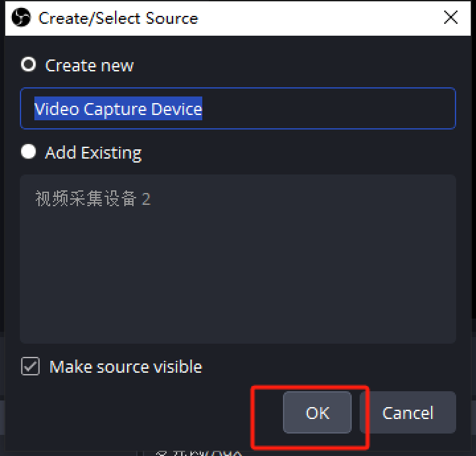The image size is (476, 456).
Task: Click the Create new label text
Action: point(89,65)
